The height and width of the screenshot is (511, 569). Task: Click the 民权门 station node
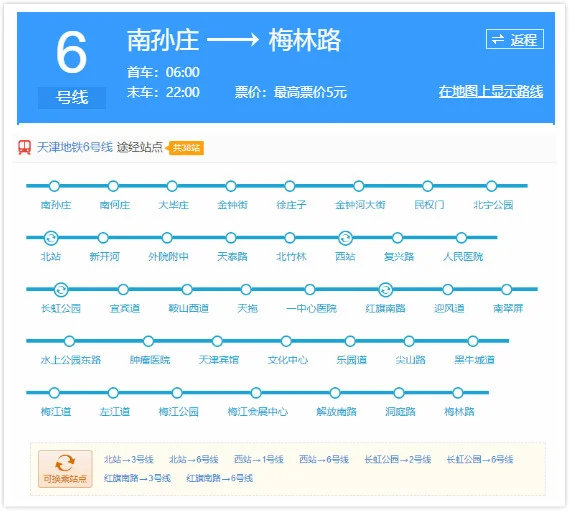click(x=428, y=186)
